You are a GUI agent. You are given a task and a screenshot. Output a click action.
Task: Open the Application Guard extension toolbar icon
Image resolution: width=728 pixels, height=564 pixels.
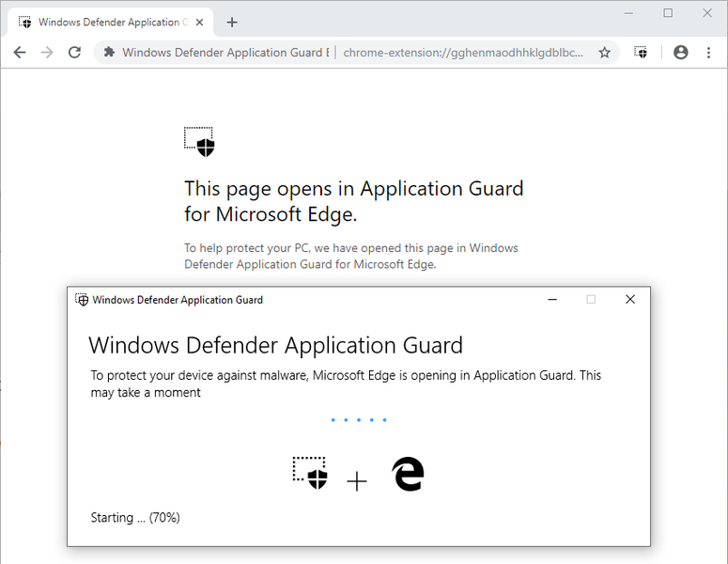pos(642,53)
